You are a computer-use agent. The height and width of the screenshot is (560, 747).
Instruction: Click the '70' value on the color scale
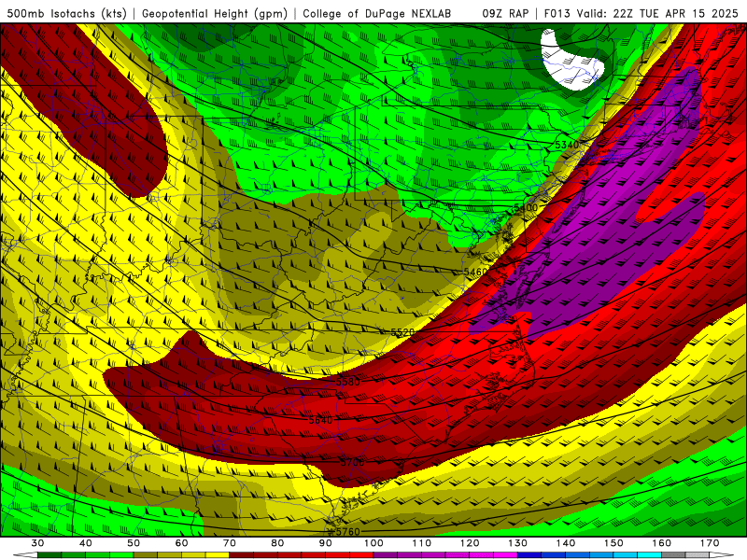point(230,543)
